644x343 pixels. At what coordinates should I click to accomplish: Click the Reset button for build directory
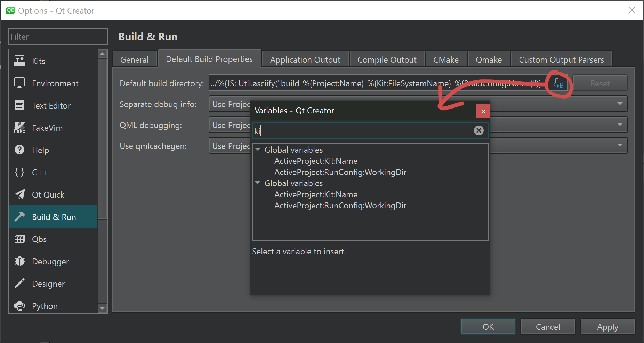click(600, 83)
